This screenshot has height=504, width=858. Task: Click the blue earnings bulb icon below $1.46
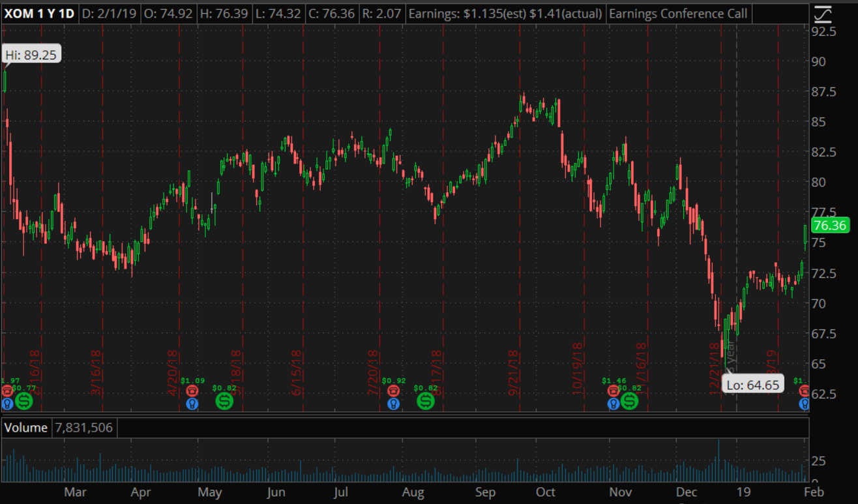click(x=614, y=404)
